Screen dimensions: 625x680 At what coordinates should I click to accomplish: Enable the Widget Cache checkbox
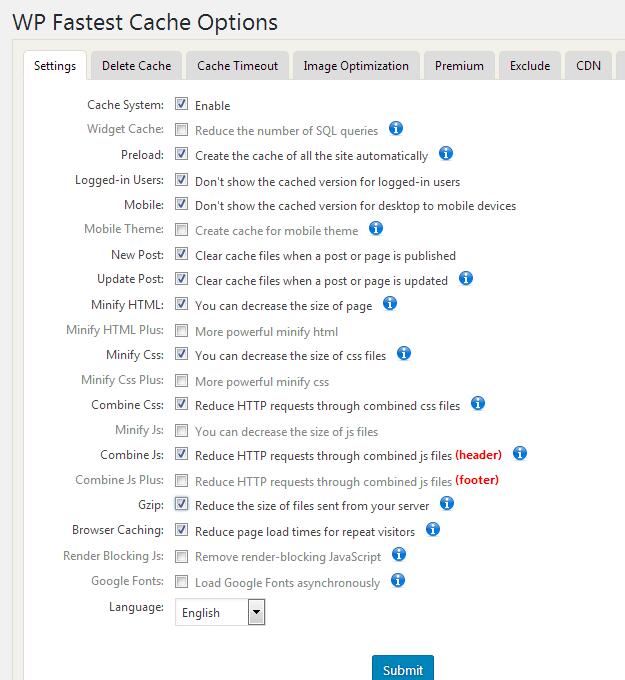coord(181,129)
